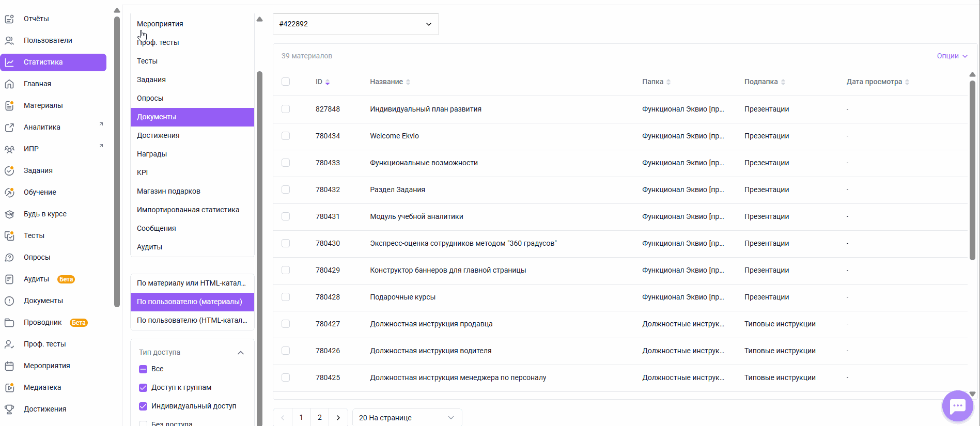Go to page 2 of results

320,417
